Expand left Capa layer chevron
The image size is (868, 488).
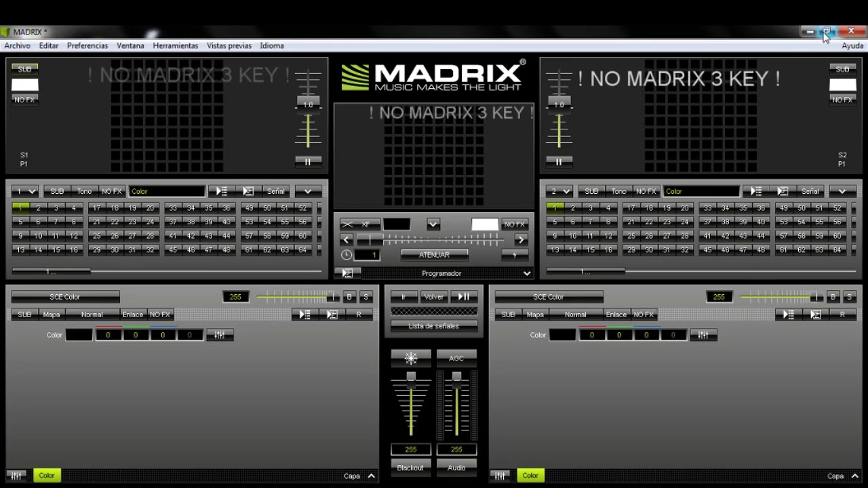point(371,476)
